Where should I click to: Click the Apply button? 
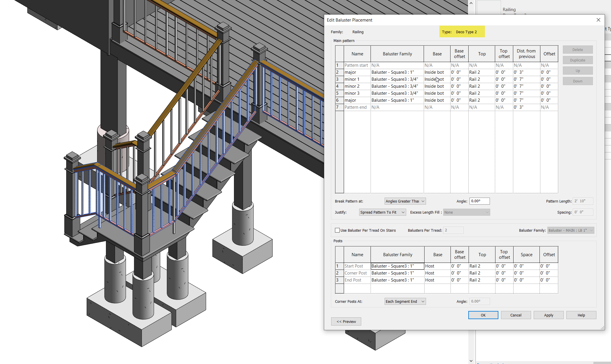tap(548, 315)
